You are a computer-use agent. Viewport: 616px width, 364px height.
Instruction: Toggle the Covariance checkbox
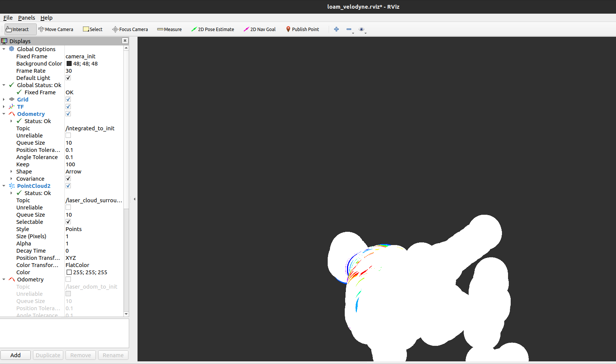[68, 178]
